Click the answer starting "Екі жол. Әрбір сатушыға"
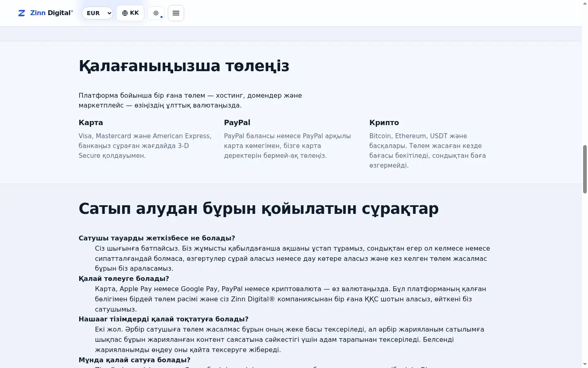The width and height of the screenshot is (588, 368). (290, 339)
